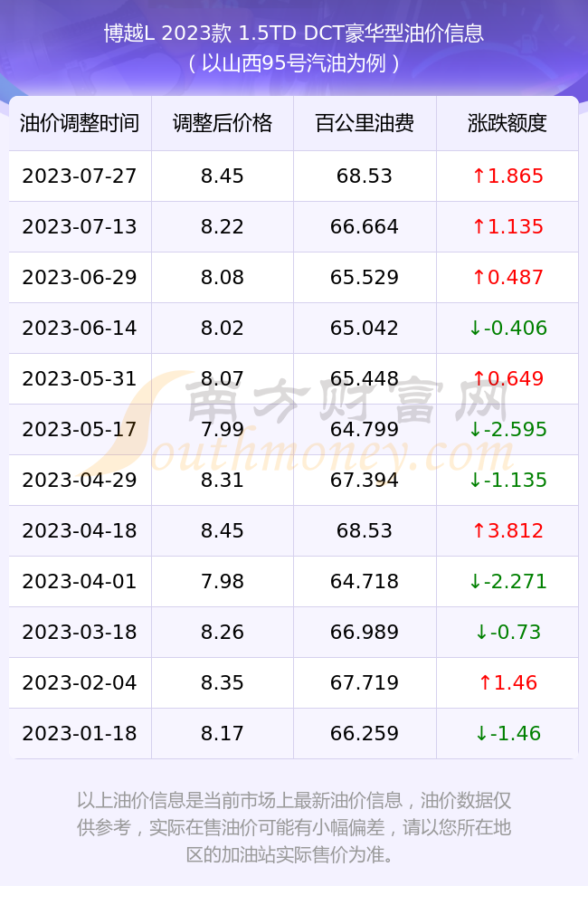This screenshot has width=588, height=905.
Task: Click the green ↓-2.271 decrease value
Action: (507, 581)
